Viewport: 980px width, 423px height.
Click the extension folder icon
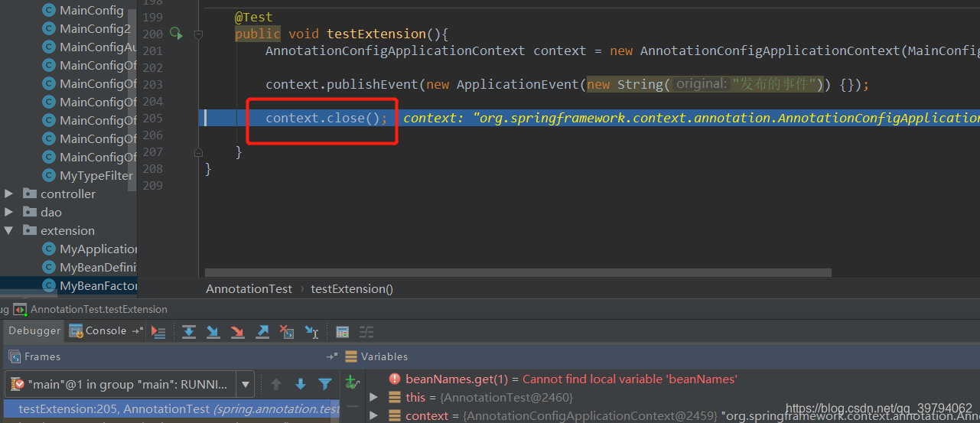pyautogui.click(x=30, y=230)
